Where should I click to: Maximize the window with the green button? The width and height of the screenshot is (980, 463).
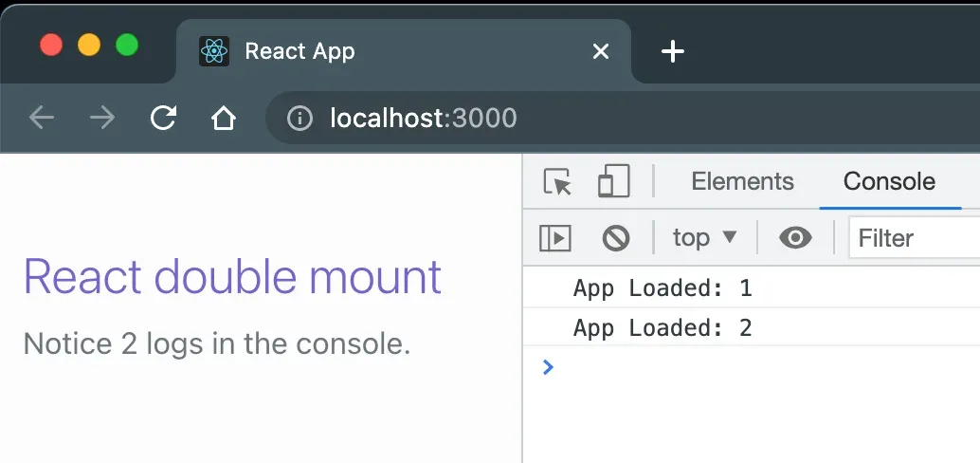point(127,45)
